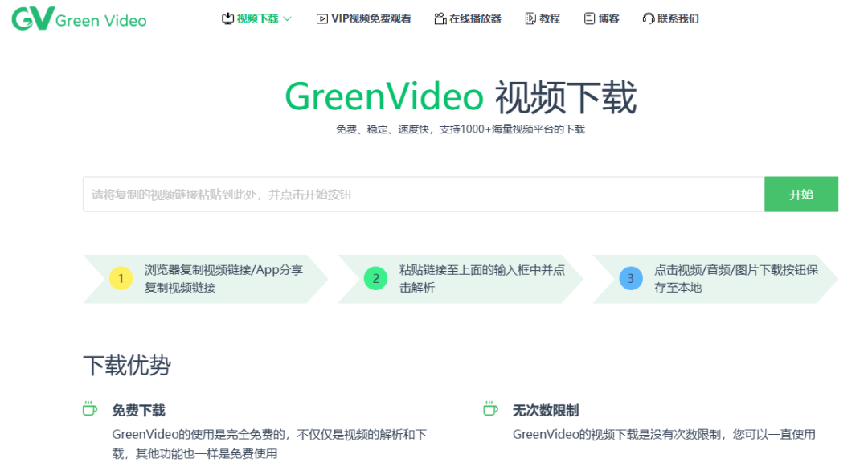Open the 博客 menu item

tap(608, 18)
